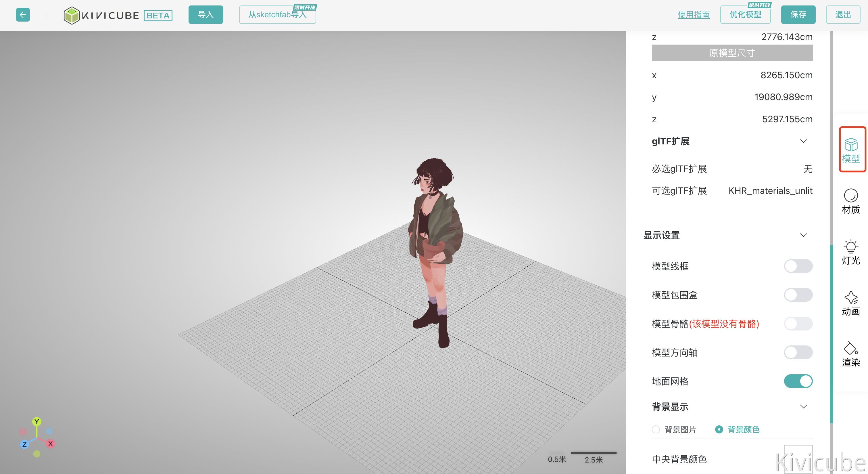The height and width of the screenshot is (474, 868).
Task: Click the X axis gizmo handle
Action: pyautogui.click(x=50, y=444)
